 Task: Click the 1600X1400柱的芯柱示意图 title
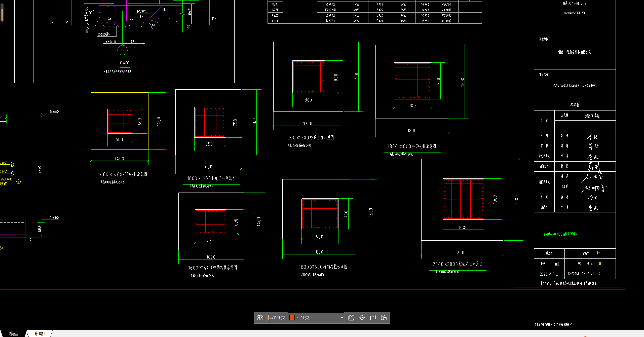coord(212,268)
